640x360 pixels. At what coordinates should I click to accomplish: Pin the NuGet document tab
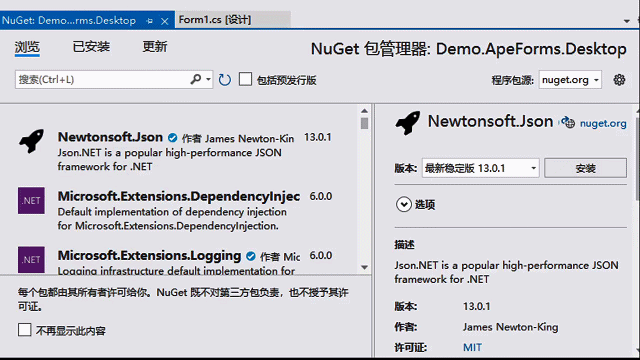[150, 21]
